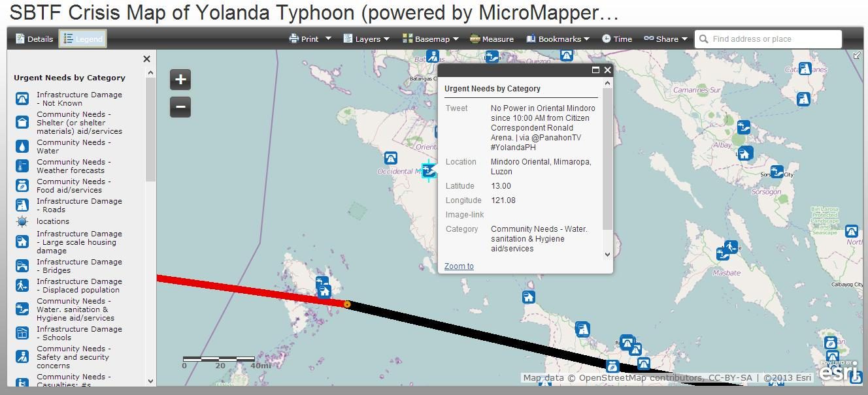Click the marker at Sorsogon City
868x395 pixels.
click(776, 172)
